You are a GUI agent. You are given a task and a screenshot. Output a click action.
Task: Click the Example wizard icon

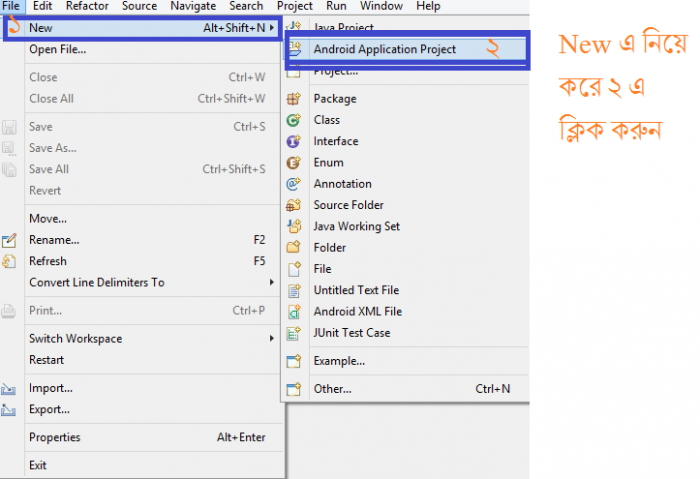293,361
